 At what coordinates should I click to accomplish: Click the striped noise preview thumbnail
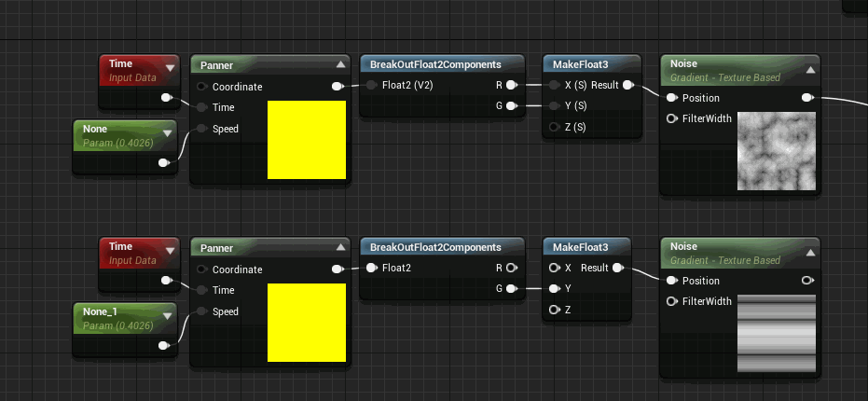point(777,334)
